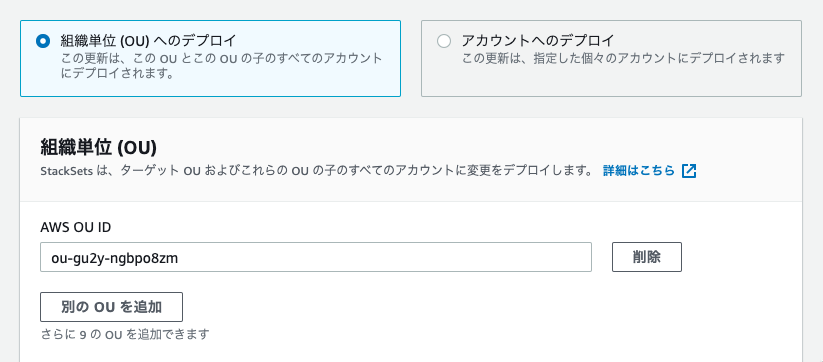Click the account tile description about individual accounts

pos(623,58)
